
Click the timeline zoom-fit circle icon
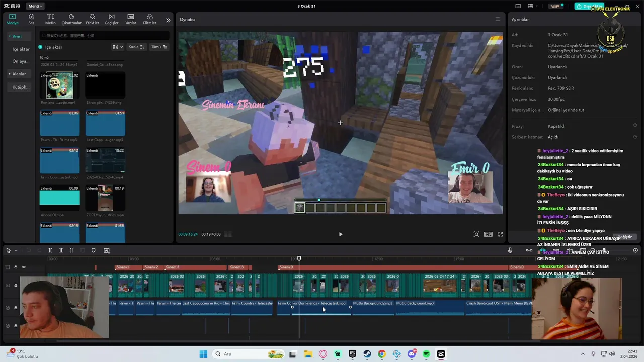[635, 250]
